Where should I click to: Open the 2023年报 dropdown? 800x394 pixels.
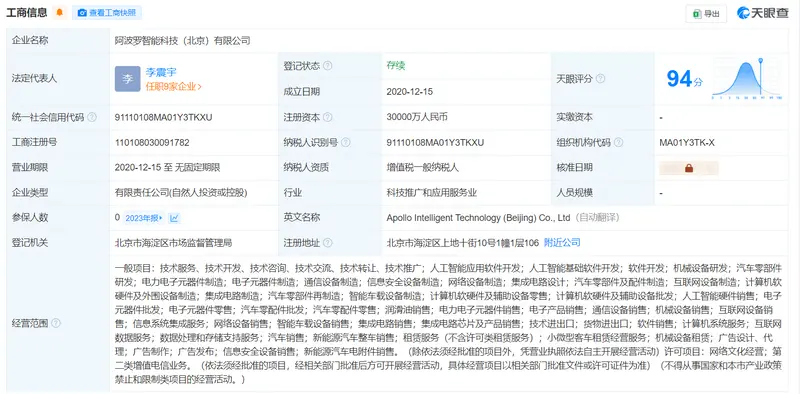[x=143, y=218]
